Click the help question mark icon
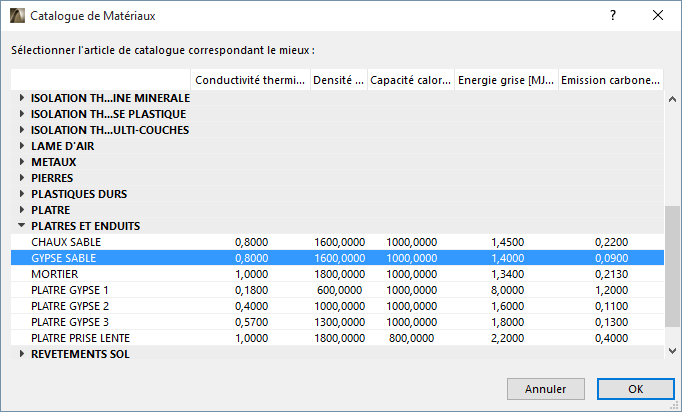Image resolution: width=682 pixels, height=412 pixels. (x=612, y=16)
